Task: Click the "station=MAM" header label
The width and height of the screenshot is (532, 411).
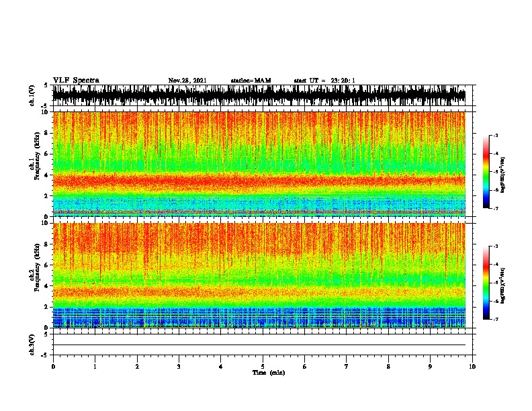Action: click(x=251, y=81)
